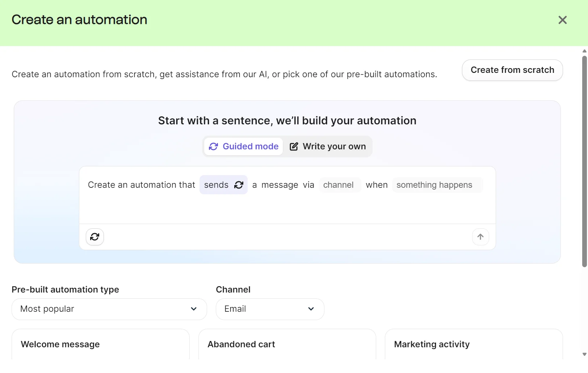Regenerate sentence with bottom-left refresh button

tap(95, 237)
